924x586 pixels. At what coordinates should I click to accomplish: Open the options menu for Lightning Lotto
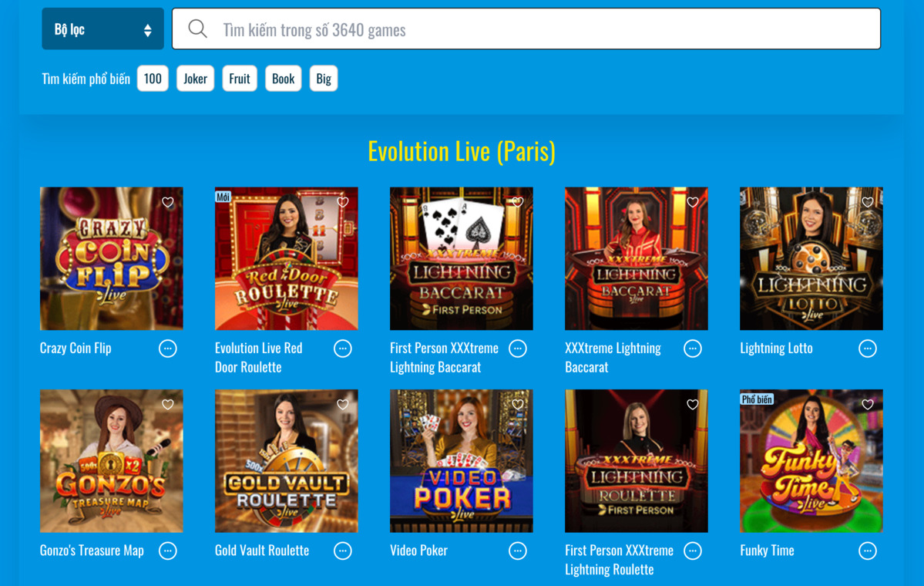867,349
